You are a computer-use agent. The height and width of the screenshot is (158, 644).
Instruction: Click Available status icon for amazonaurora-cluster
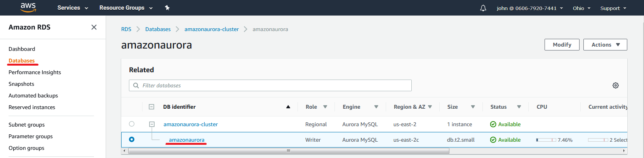493,124
